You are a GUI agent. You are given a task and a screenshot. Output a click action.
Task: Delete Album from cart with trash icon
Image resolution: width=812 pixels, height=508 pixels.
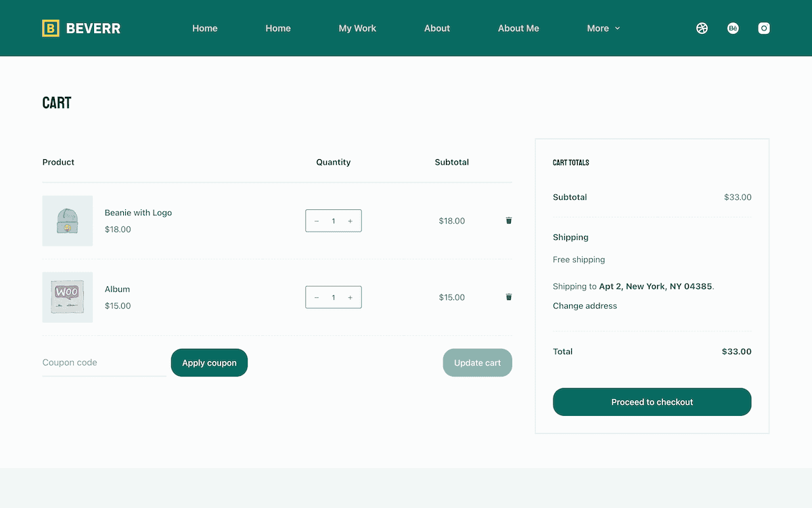[509, 297]
